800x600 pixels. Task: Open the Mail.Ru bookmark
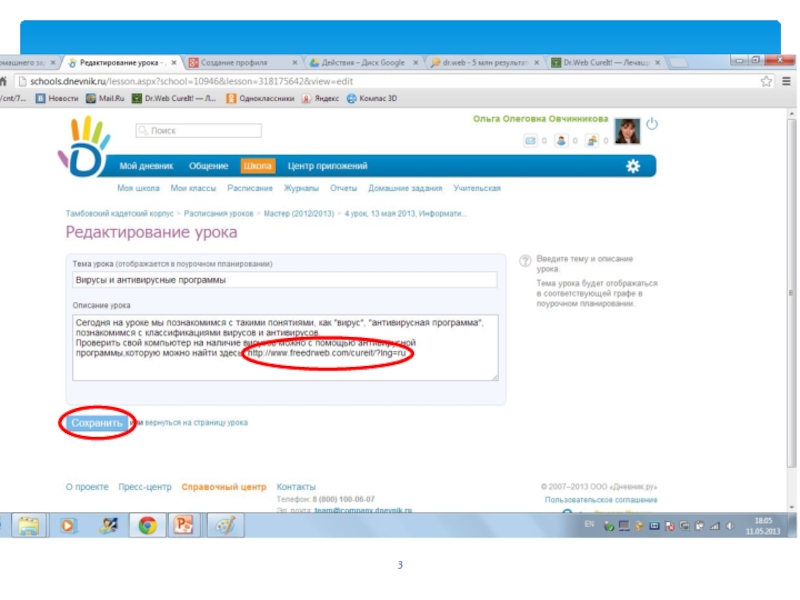pos(105,98)
